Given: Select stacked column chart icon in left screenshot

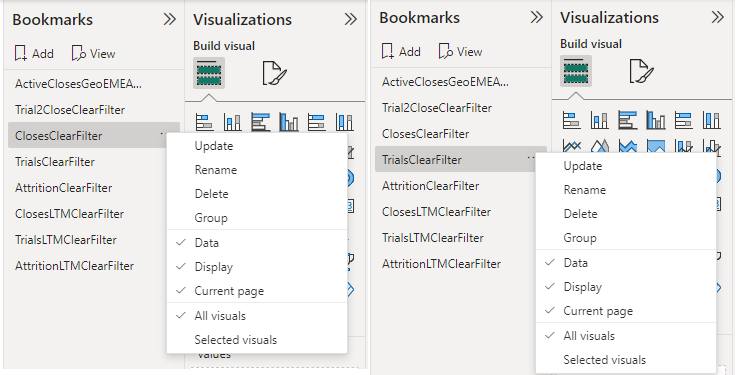Looking at the screenshot, I should click(233, 122).
